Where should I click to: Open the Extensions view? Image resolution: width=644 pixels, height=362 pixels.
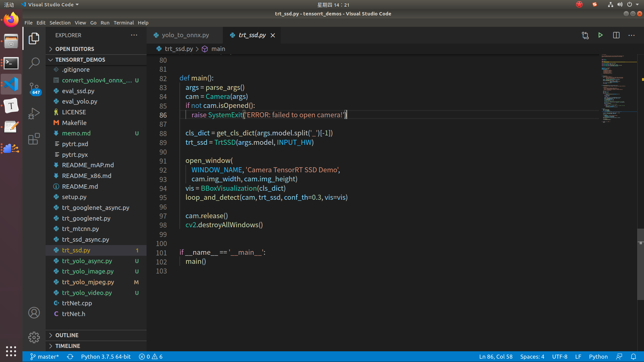(x=34, y=138)
